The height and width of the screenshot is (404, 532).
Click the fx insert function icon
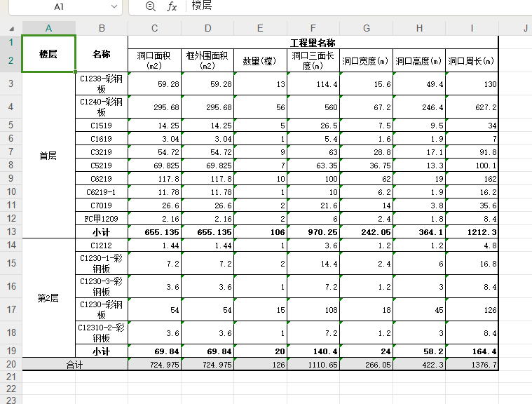click(172, 6)
